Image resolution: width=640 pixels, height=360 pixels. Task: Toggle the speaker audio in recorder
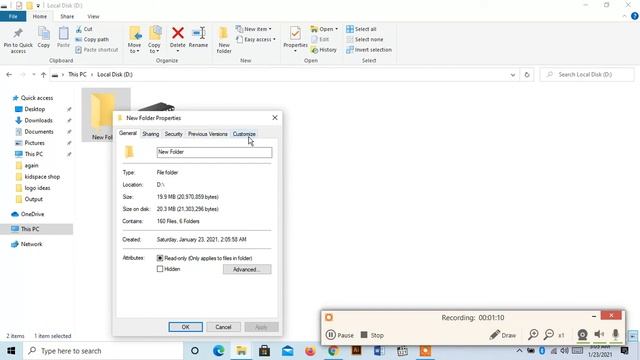(x=599, y=335)
